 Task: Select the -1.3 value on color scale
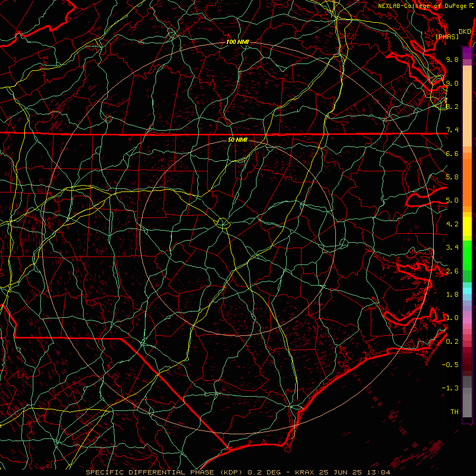(450, 388)
